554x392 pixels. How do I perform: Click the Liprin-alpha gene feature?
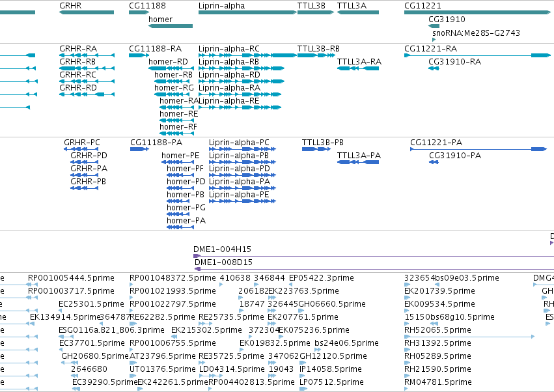247,12
